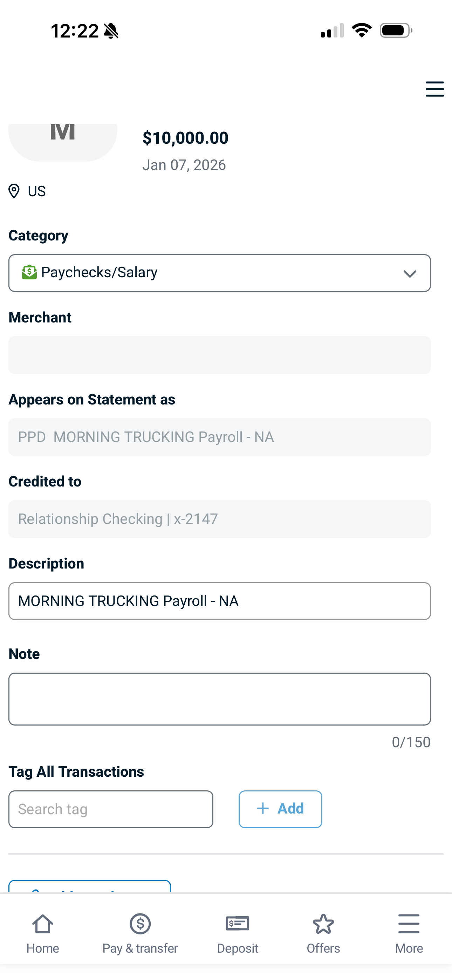452x980 pixels.
Task: Click into the Note text area
Action: pos(220,699)
